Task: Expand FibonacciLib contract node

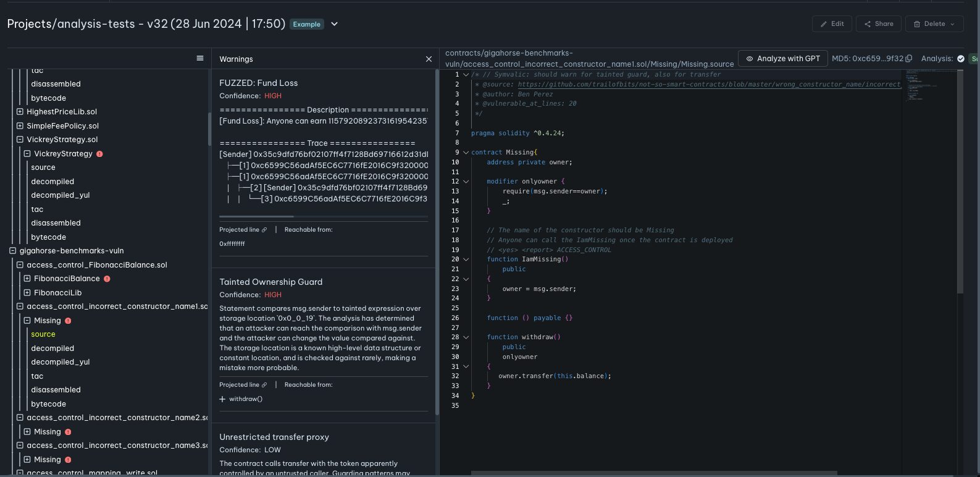Action: point(27,293)
